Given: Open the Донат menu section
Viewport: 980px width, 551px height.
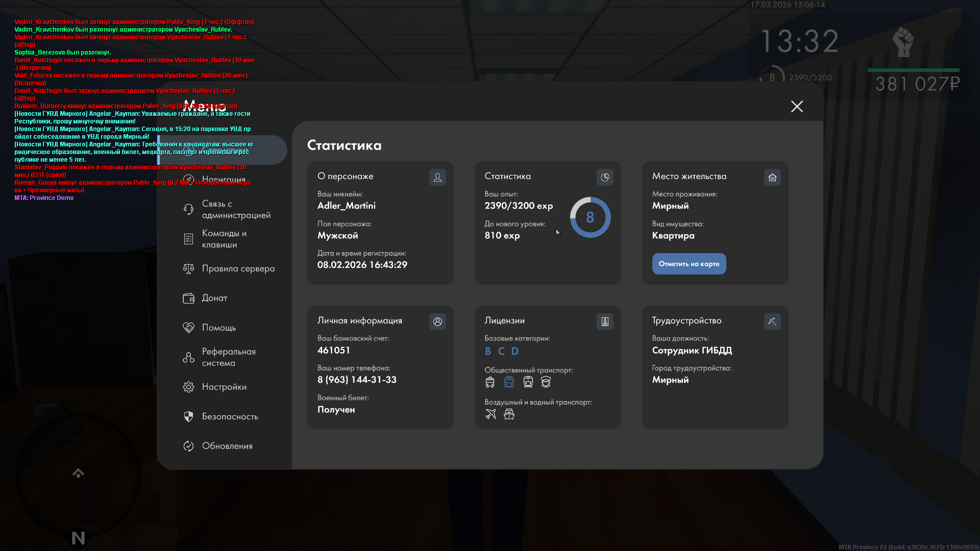Looking at the screenshot, I should [x=214, y=298].
